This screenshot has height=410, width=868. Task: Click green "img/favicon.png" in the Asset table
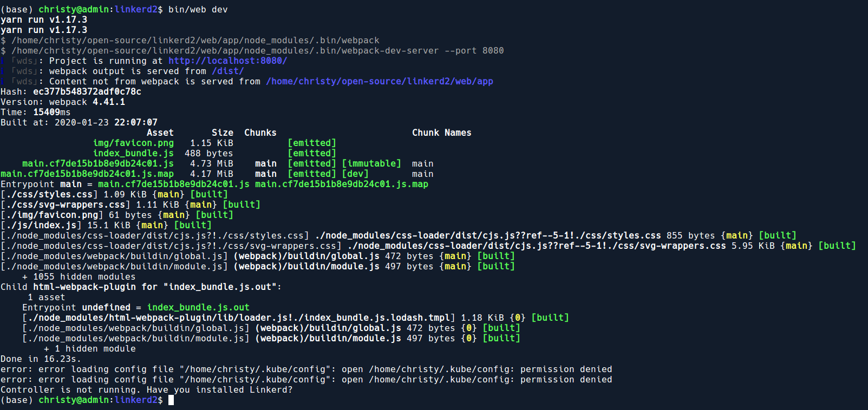[133, 143]
